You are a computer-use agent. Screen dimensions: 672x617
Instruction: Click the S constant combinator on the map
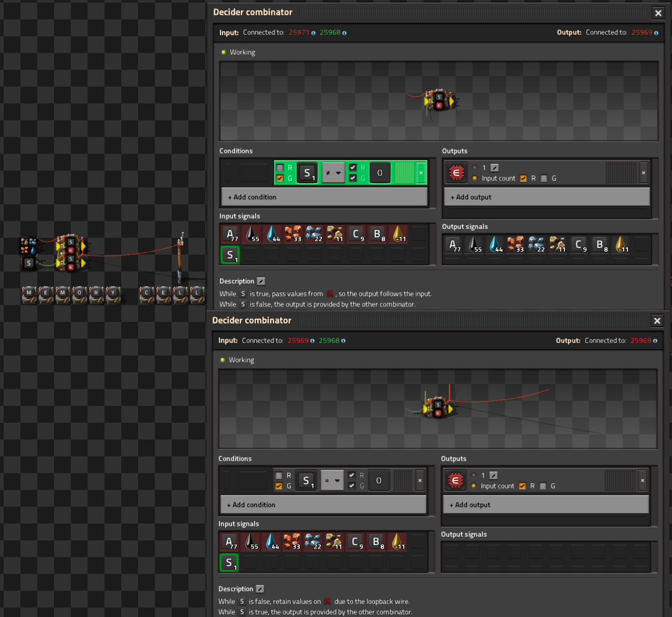click(29, 263)
